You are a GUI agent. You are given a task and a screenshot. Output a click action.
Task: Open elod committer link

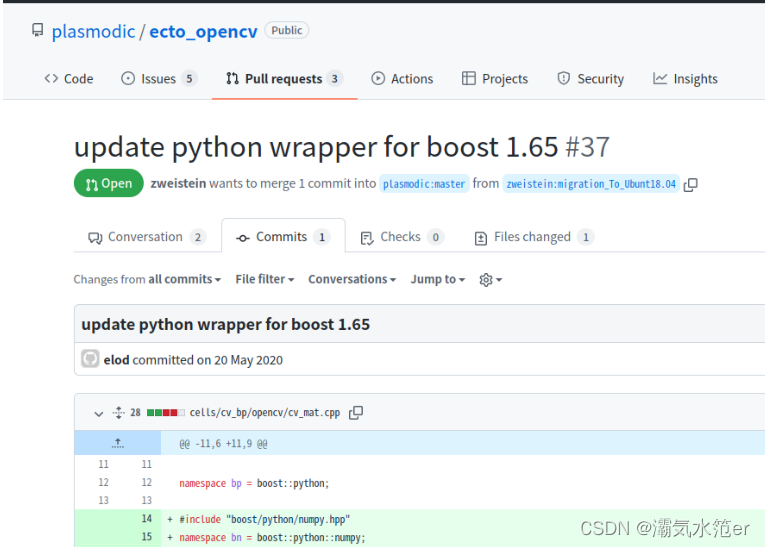[x=117, y=360]
